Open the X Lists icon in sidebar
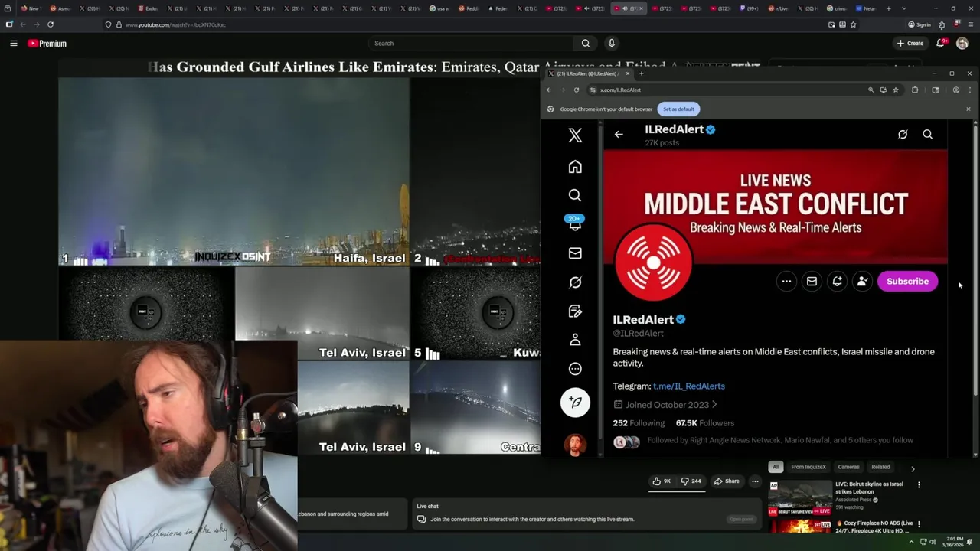Screen dimensions: 980x551 (575, 311)
